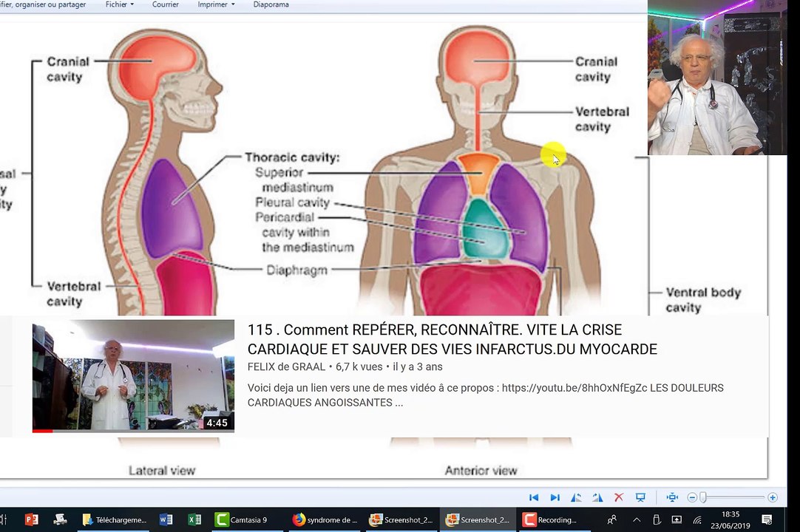Start slideshow with the presentation screen icon

click(640, 497)
